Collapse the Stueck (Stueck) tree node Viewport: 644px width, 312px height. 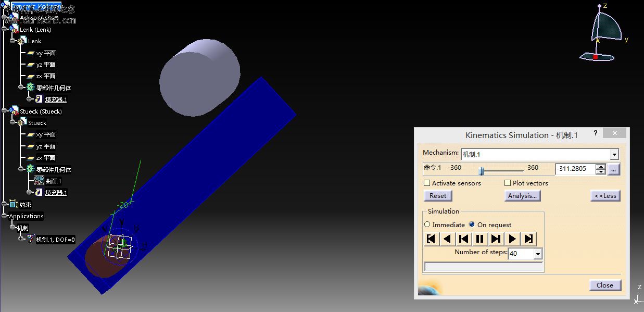tap(5, 111)
